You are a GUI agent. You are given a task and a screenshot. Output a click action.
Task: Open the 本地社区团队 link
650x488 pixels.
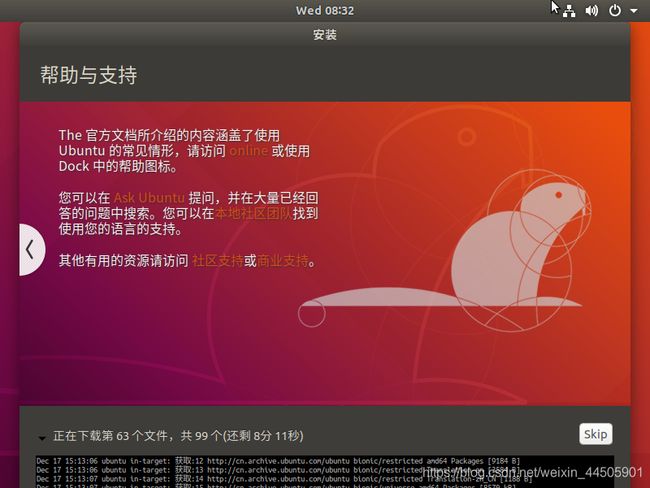pos(253,213)
